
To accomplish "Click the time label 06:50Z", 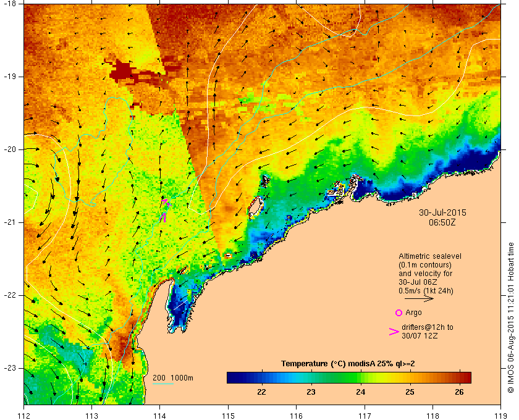I will pos(442,222).
